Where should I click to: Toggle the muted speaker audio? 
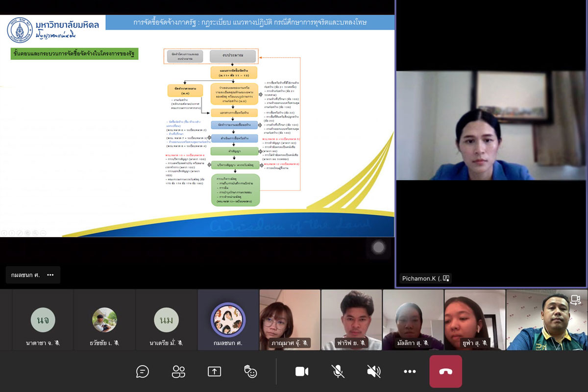(374, 372)
